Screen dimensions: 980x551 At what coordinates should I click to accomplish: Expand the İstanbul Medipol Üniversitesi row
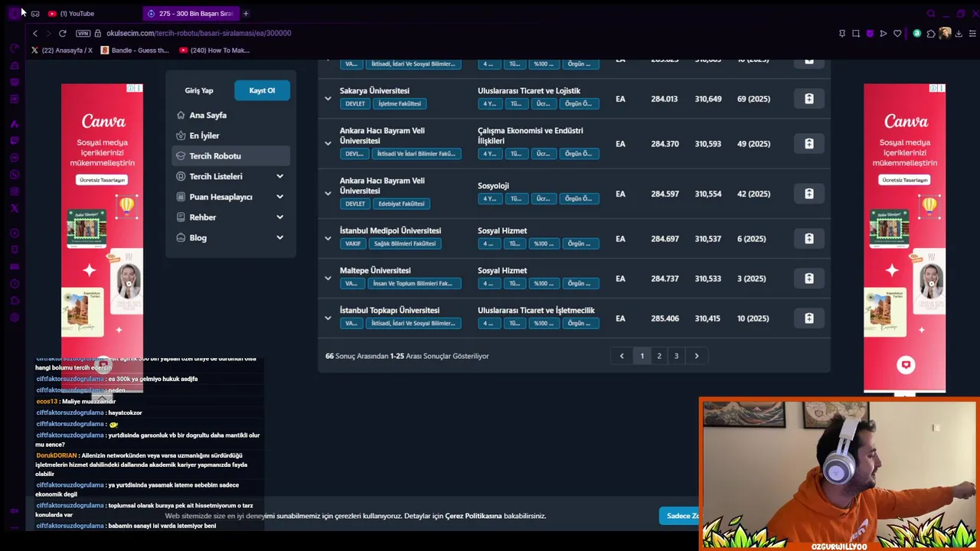328,239
